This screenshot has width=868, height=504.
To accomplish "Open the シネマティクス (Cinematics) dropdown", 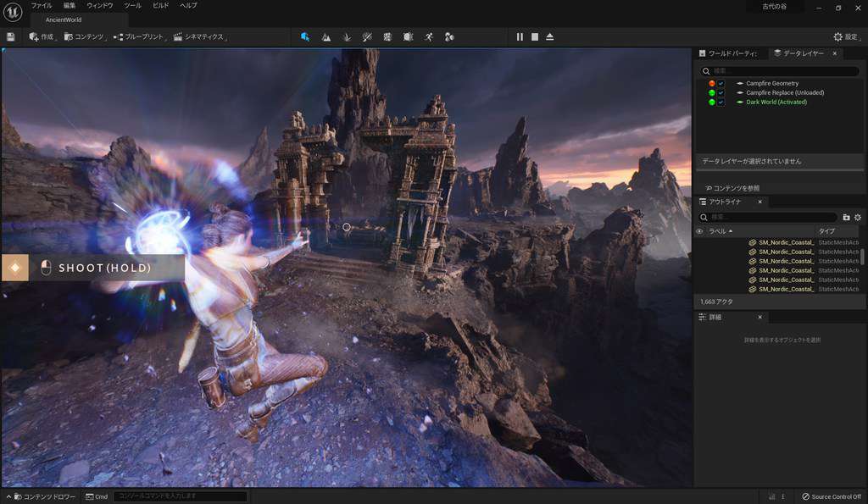I will [200, 37].
